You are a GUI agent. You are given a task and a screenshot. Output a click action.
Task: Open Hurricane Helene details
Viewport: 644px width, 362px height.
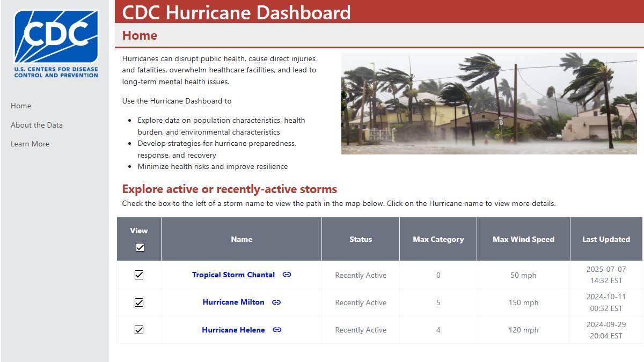pyautogui.click(x=233, y=330)
